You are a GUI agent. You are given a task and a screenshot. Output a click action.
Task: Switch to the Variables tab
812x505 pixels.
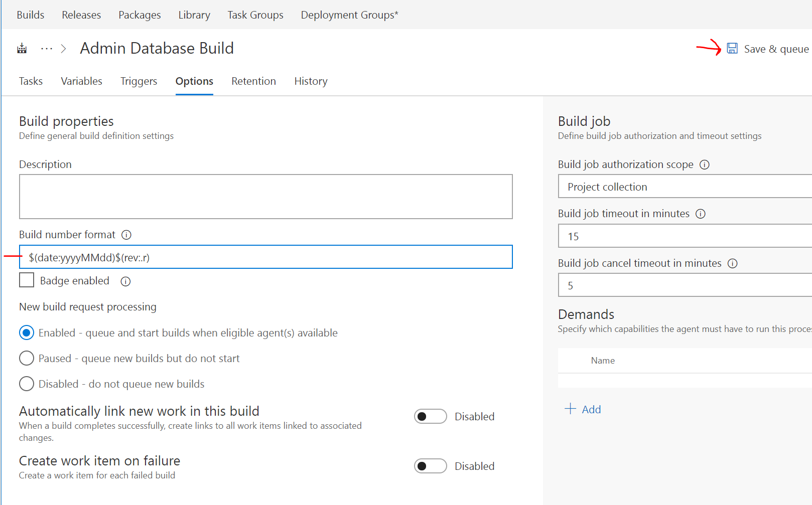point(81,81)
